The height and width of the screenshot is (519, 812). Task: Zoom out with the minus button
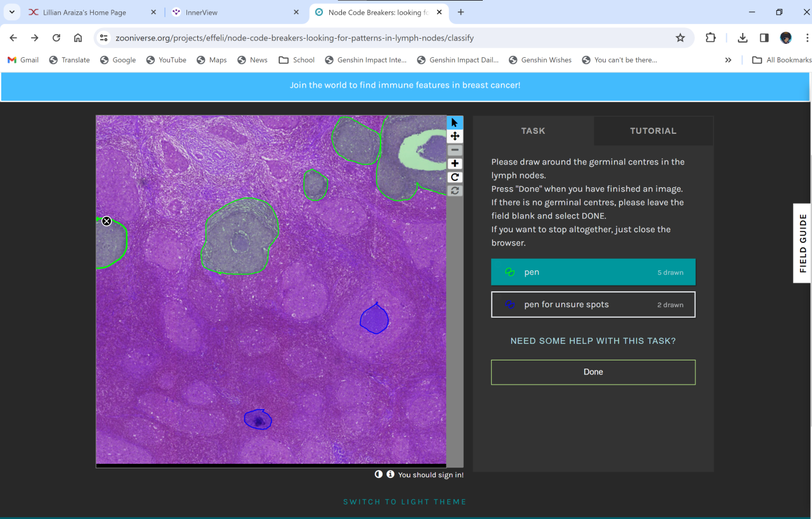(x=454, y=150)
